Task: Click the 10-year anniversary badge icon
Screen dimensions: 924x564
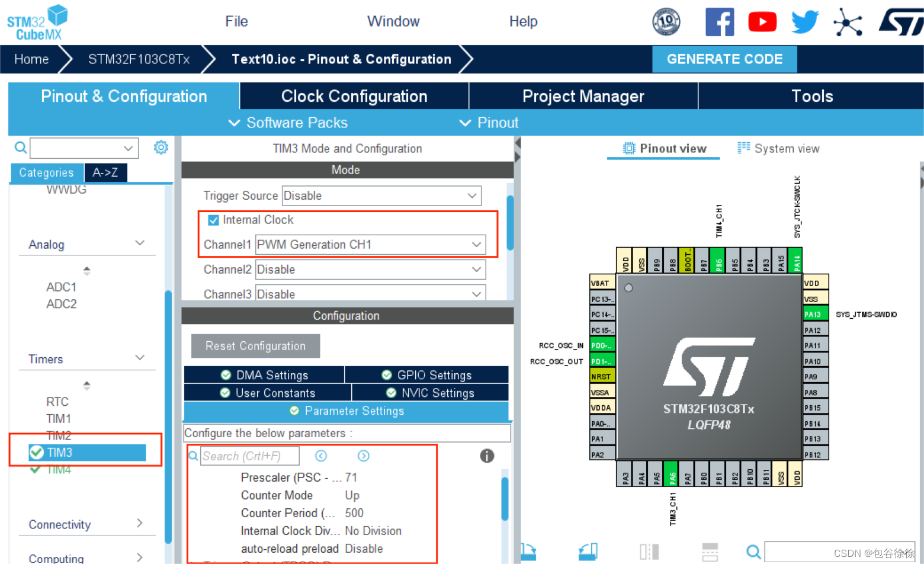Action: pyautogui.click(x=666, y=22)
